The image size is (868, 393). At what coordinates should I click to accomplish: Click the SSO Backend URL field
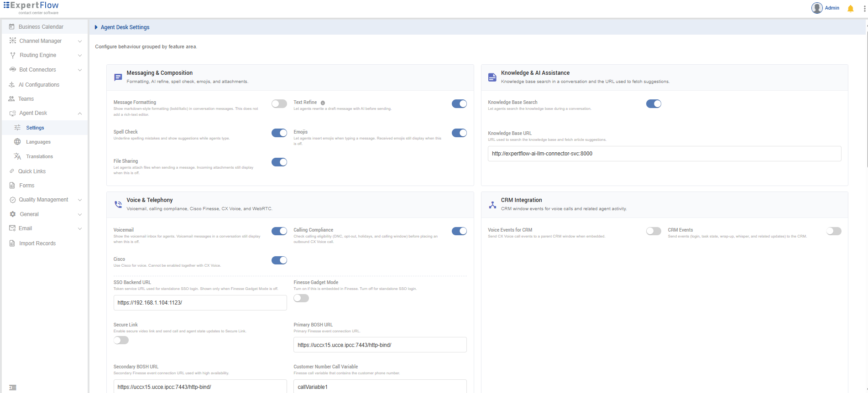[200, 303]
